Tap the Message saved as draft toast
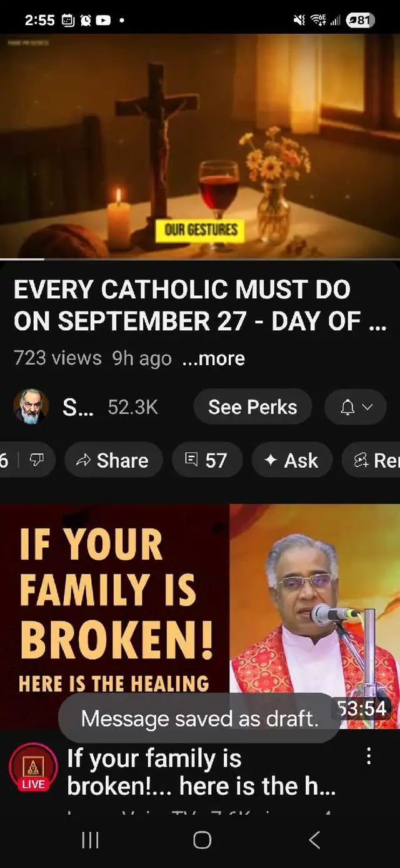 point(200,718)
